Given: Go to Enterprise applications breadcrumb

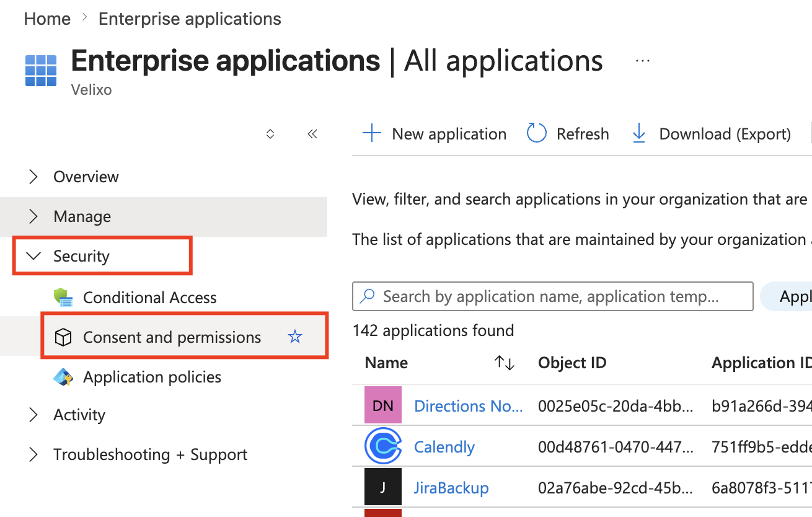Looking at the screenshot, I should click(190, 19).
